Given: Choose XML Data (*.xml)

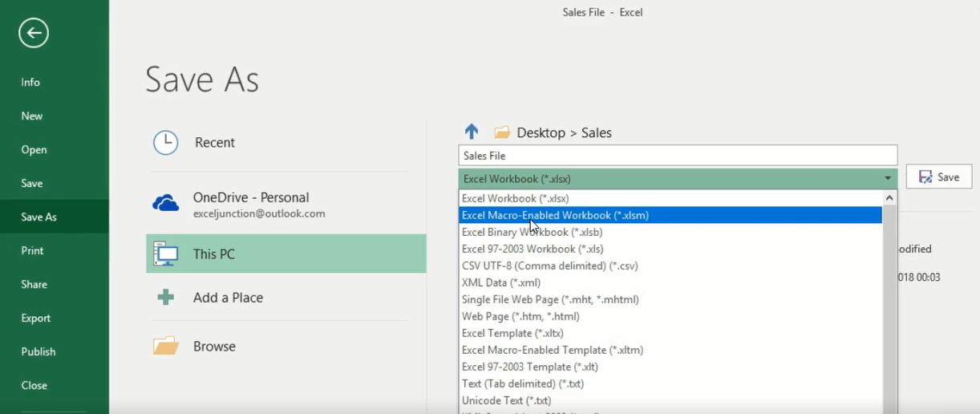Looking at the screenshot, I should pos(670,282).
